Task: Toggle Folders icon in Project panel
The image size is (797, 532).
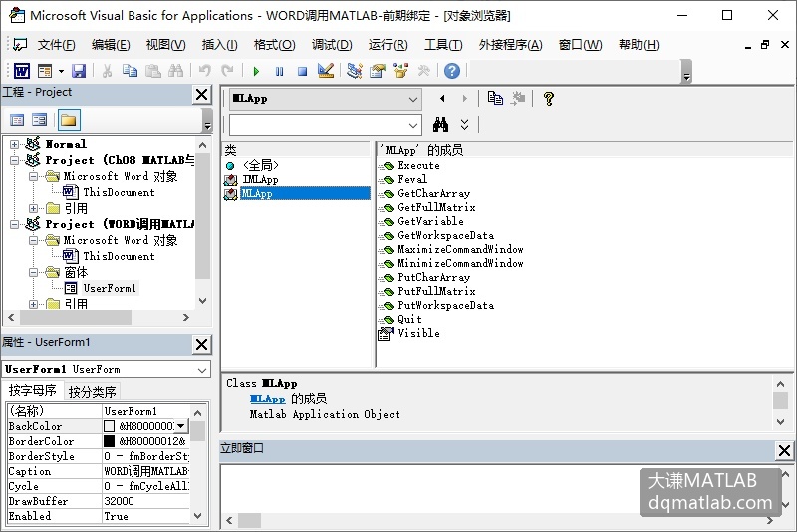Action: (x=69, y=120)
